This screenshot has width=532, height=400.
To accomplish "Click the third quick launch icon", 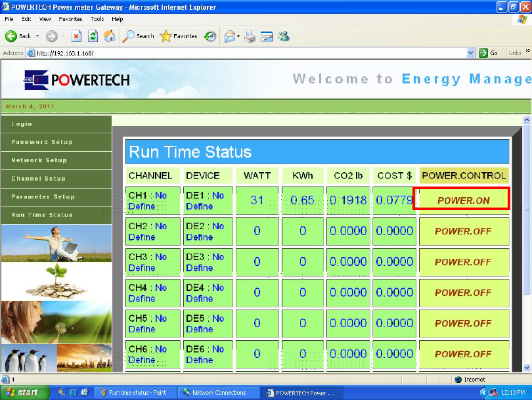I will [85, 393].
